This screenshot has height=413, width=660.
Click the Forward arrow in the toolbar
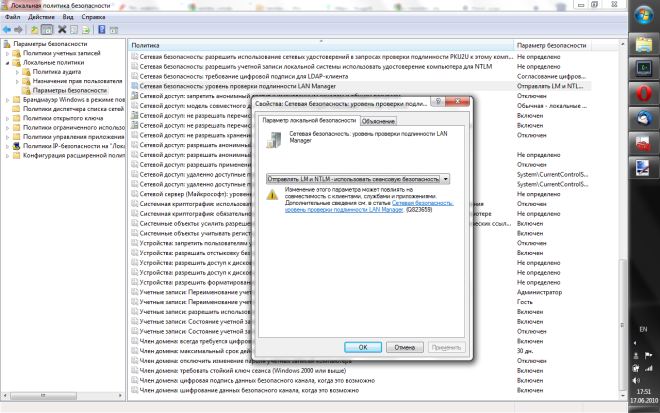tap(18, 29)
